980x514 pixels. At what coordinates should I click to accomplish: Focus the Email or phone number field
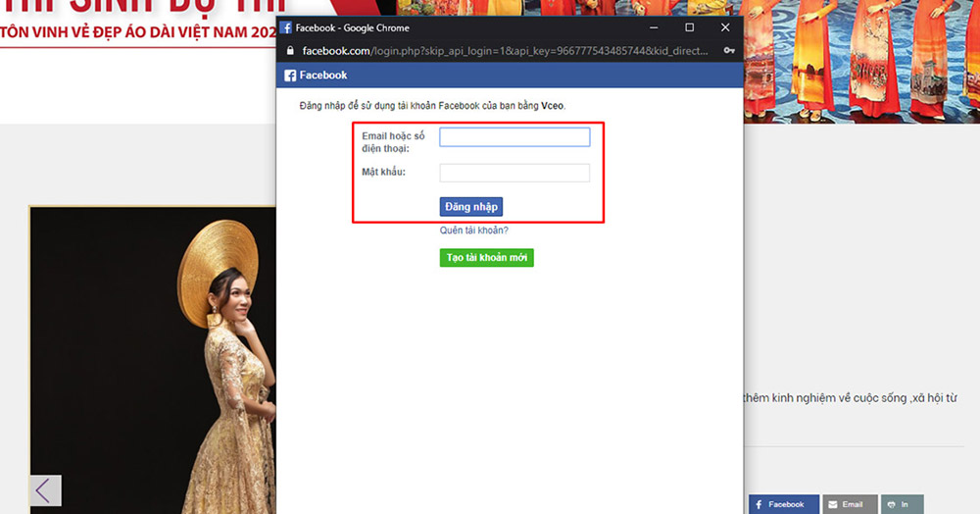514,137
